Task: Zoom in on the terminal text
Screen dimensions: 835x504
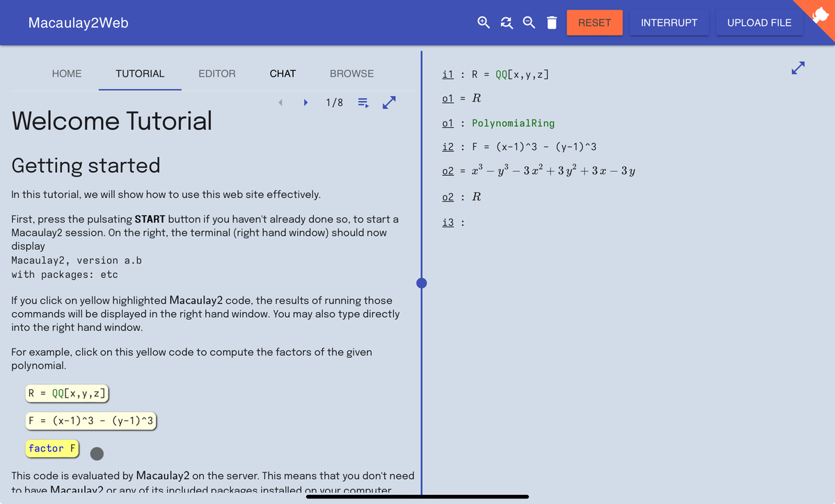Action: [483, 22]
